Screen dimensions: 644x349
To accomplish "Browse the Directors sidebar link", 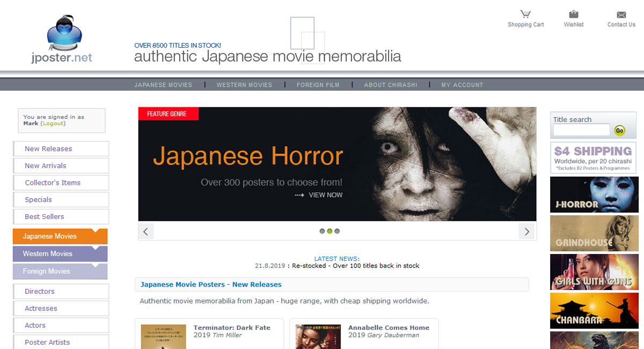I will [x=61, y=292].
